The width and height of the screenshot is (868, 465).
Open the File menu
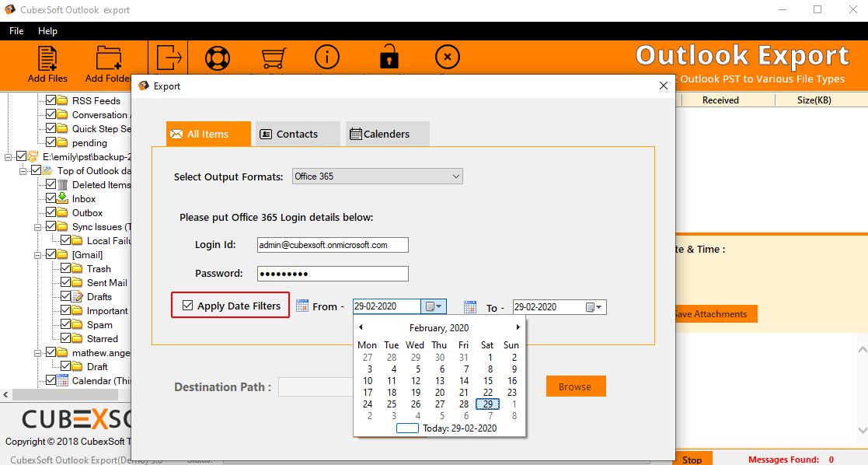click(x=16, y=31)
